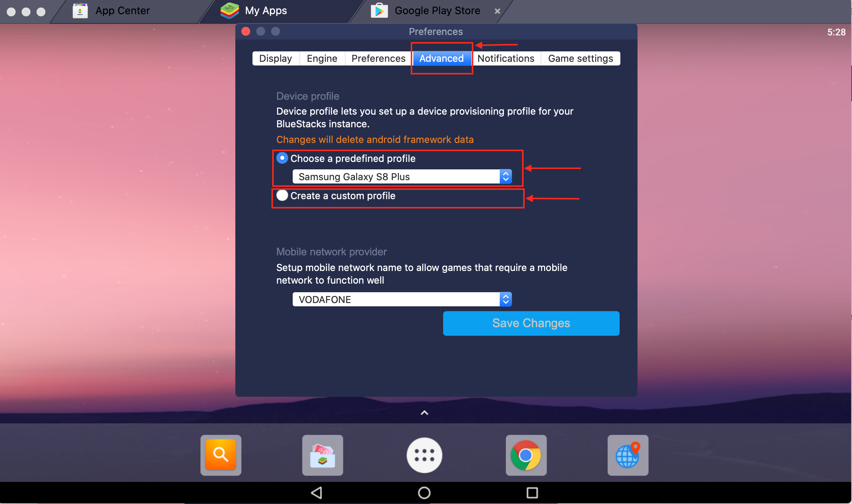Click stepper arrows on device profile selector
This screenshot has height=504, width=852.
click(x=506, y=176)
